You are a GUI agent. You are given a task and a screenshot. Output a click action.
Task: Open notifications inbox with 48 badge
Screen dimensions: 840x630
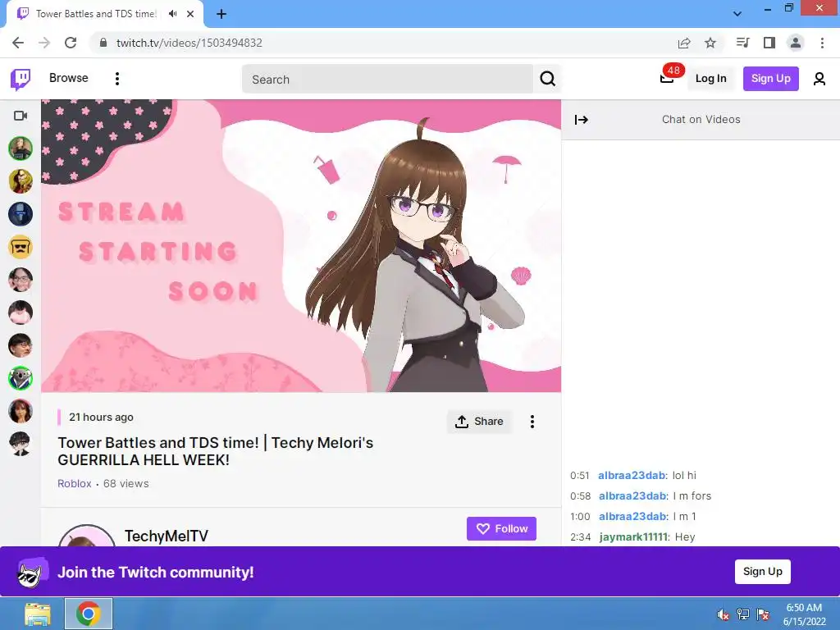[667, 78]
